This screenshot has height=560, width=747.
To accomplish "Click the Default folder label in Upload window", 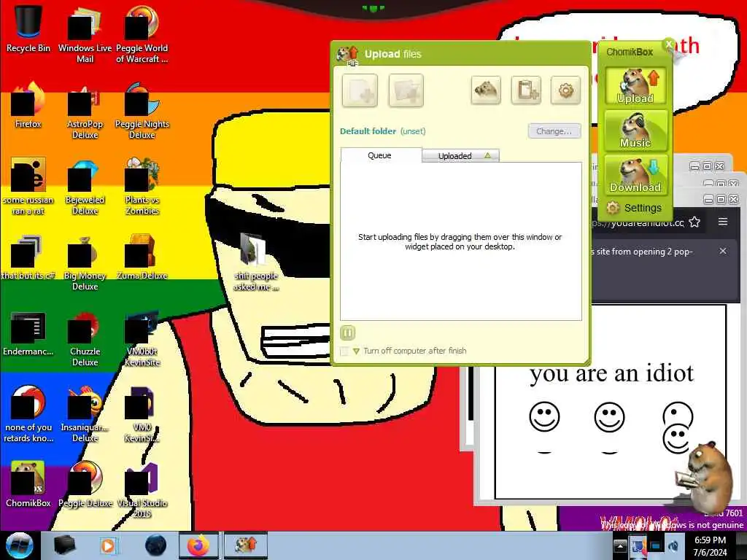I will point(368,131).
